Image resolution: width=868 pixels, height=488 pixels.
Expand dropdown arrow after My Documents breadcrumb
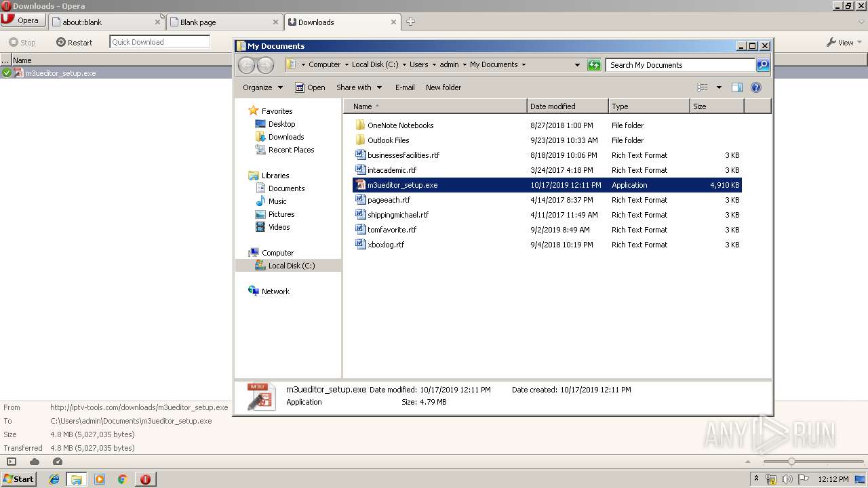point(524,65)
